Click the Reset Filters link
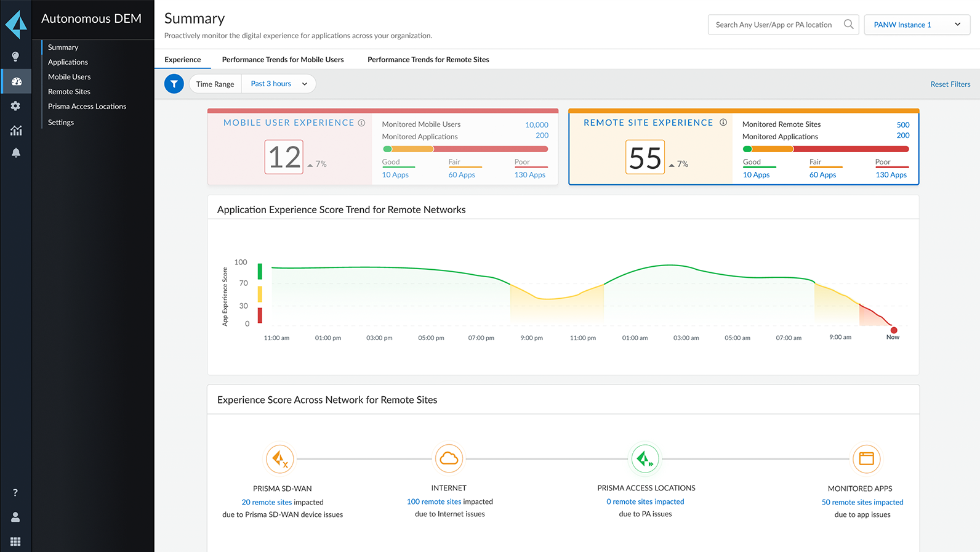 [x=950, y=84]
